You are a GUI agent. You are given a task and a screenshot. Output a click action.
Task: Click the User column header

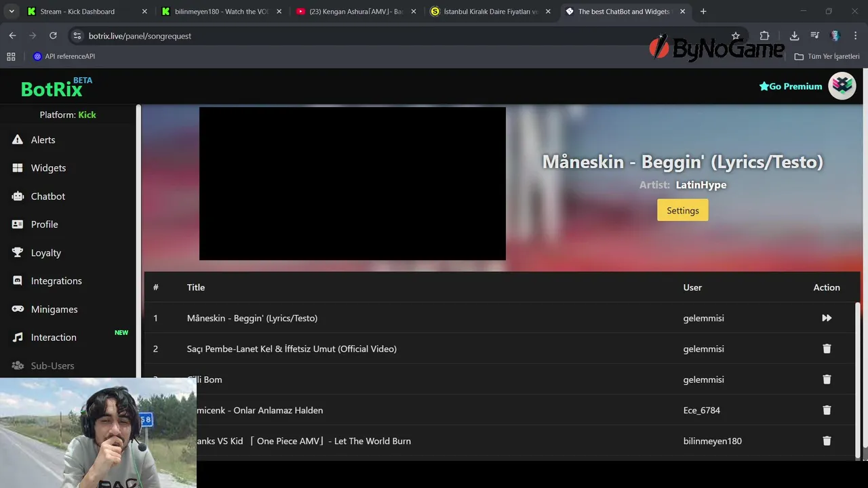click(x=692, y=287)
